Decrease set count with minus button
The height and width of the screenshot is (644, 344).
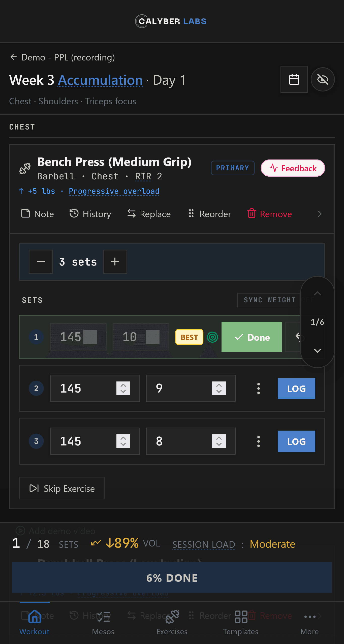click(41, 262)
